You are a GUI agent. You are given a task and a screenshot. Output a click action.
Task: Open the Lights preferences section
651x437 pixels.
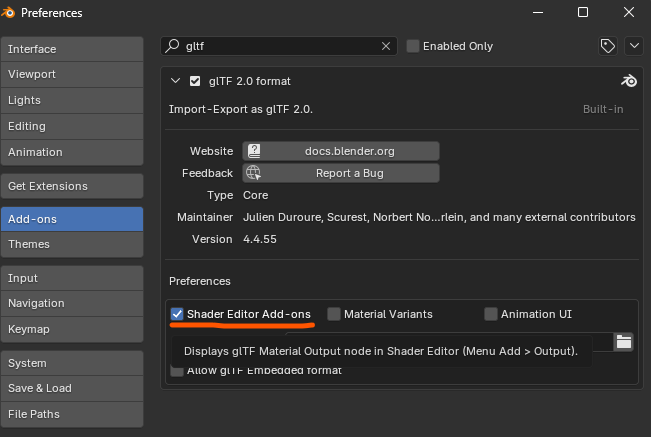point(72,100)
